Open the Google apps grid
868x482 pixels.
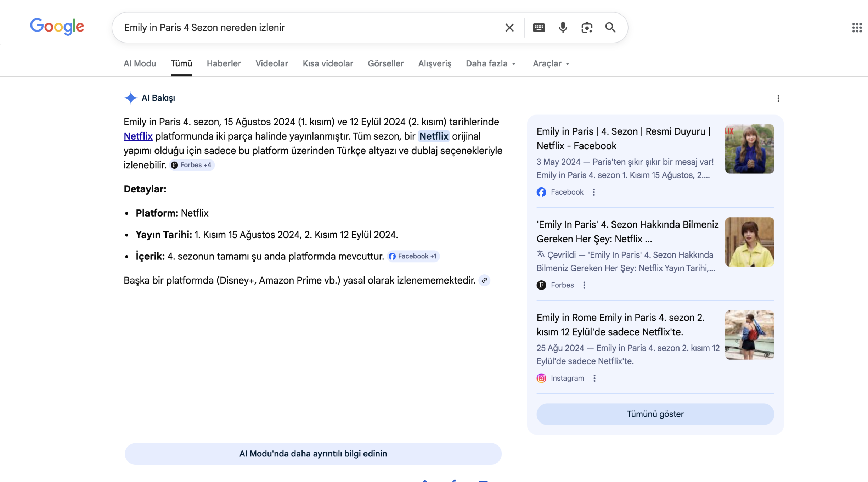click(x=857, y=28)
